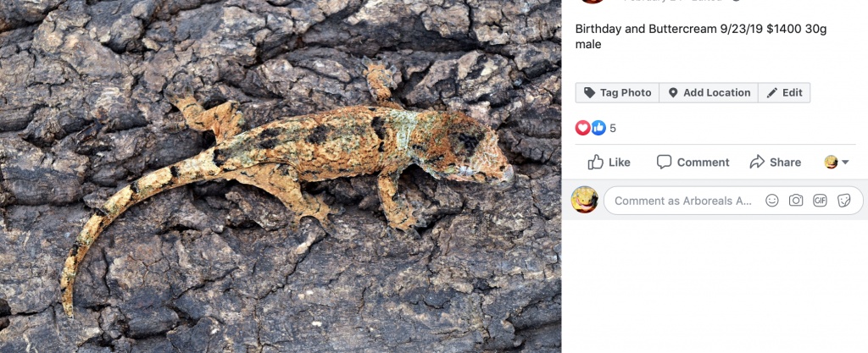The image size is (868, 353).
Task: Insert an emoji into comment
Action: point(771,201)
